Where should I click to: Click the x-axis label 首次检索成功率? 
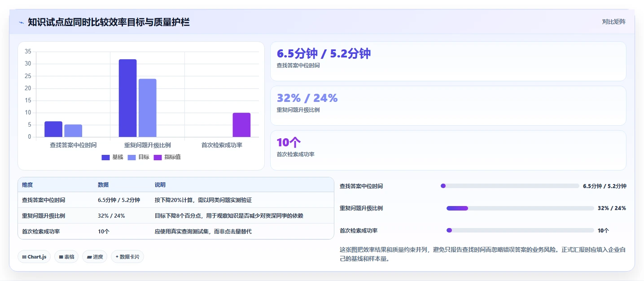tap(222, 145)
